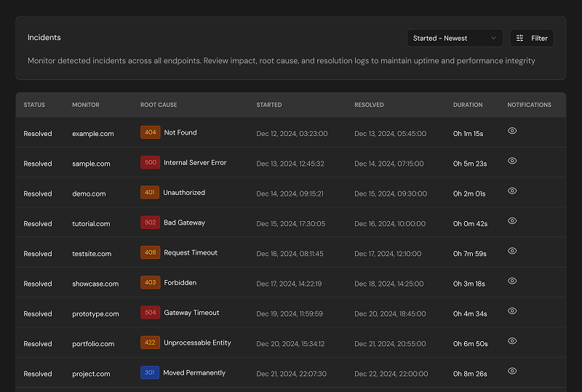Image resolution: width=582 pixels, height=392 pixels.
Task: Open the Started - Newest sort dropdown
Action: [455, 39]
